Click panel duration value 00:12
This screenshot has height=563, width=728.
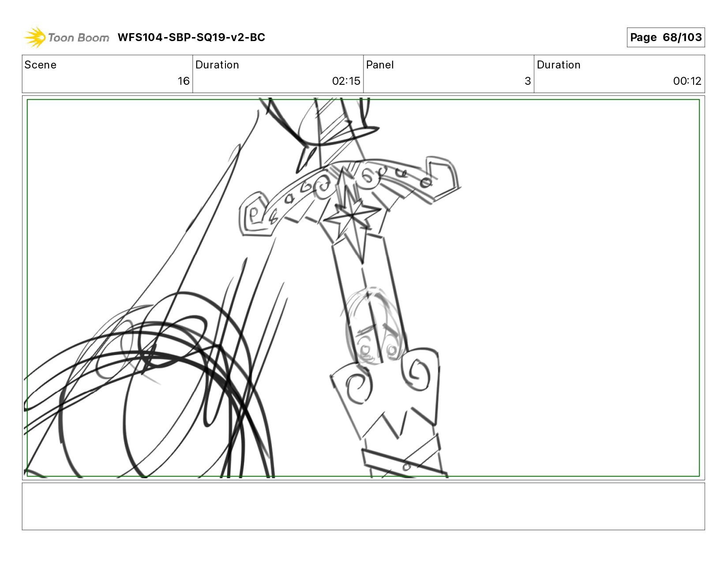click(687, 81)
